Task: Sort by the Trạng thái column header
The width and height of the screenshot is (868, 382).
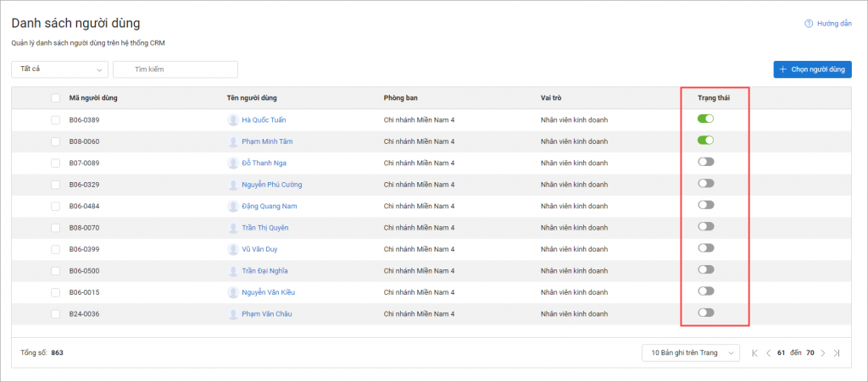Action: 714,98
